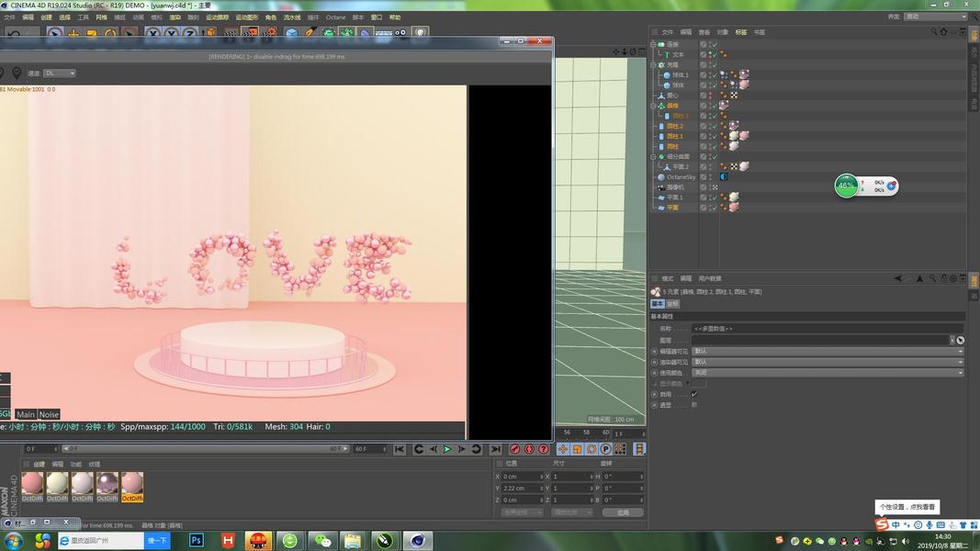Click the OctaneSky environment tag icon
This screenshot has height=551, width=980.
click(x=724, y=177)
